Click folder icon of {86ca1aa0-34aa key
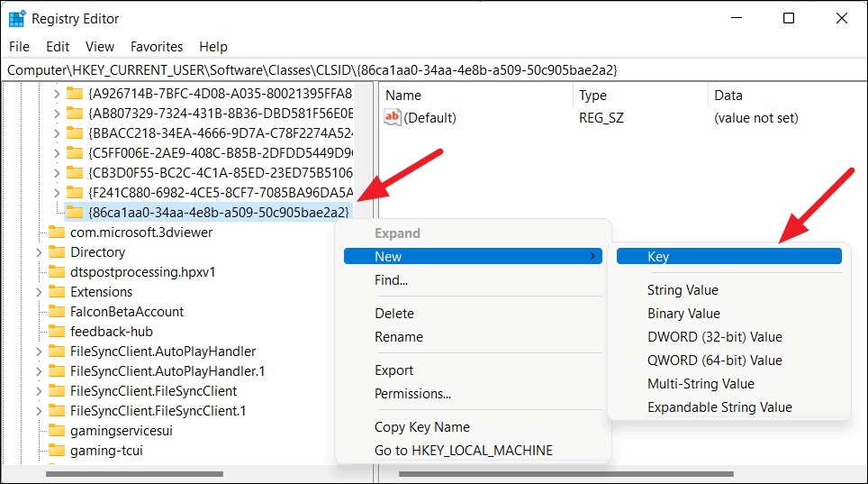The width and height of the screenshot is (868, 484). pyautogui.click(x=75, y=212)
